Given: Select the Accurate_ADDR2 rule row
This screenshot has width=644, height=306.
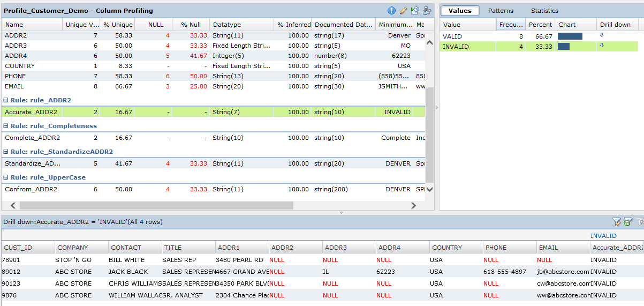Looking at the screenshot, I should pos(214,112).
